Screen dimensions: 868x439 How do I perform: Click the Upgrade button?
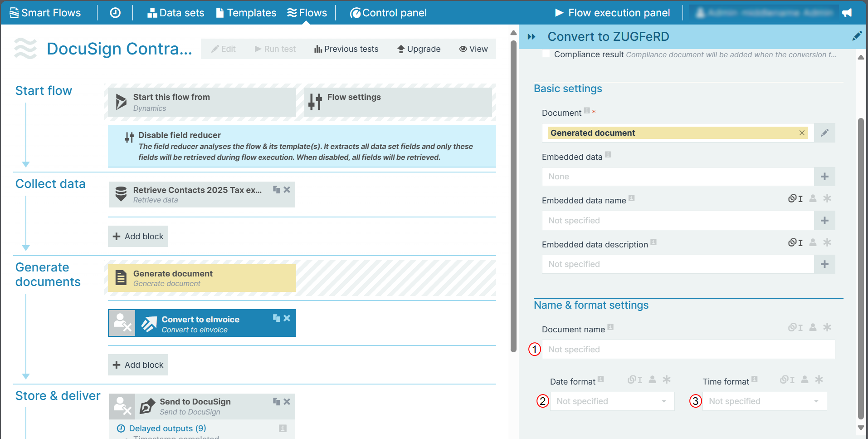coord(419,49)
